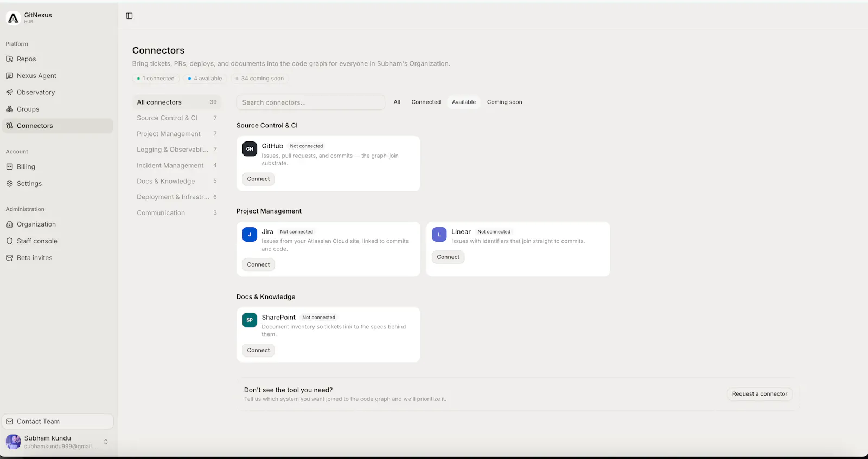868x459 pixels.
Task: Select the Logging & Observability category
Action: (x=177, y=150)
